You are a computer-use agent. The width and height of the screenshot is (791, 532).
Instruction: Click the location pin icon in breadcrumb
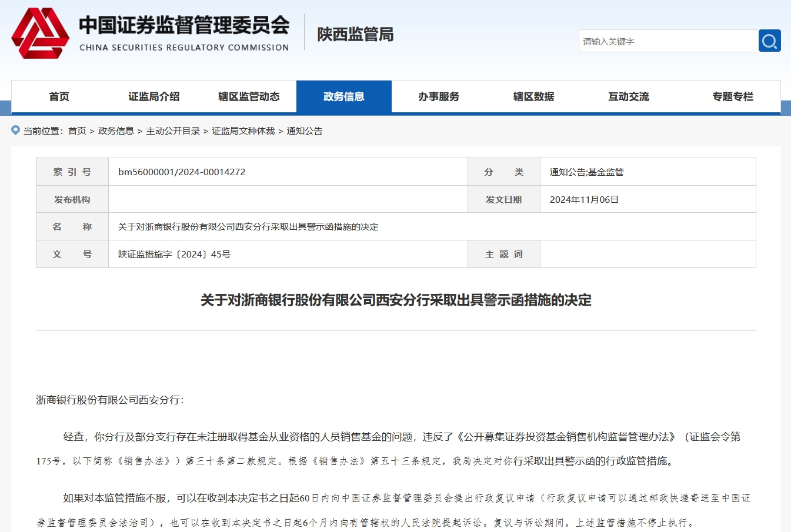(x=16, y=131)
